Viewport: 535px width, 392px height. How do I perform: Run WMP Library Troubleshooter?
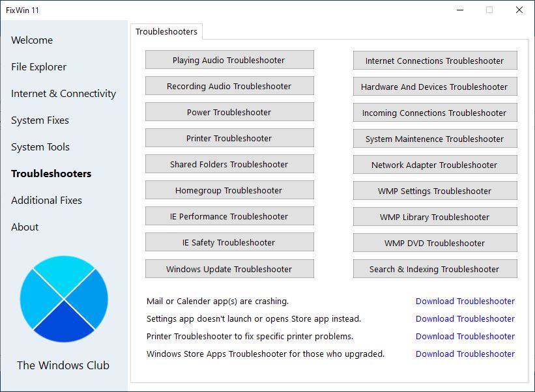tap(435, 217)
